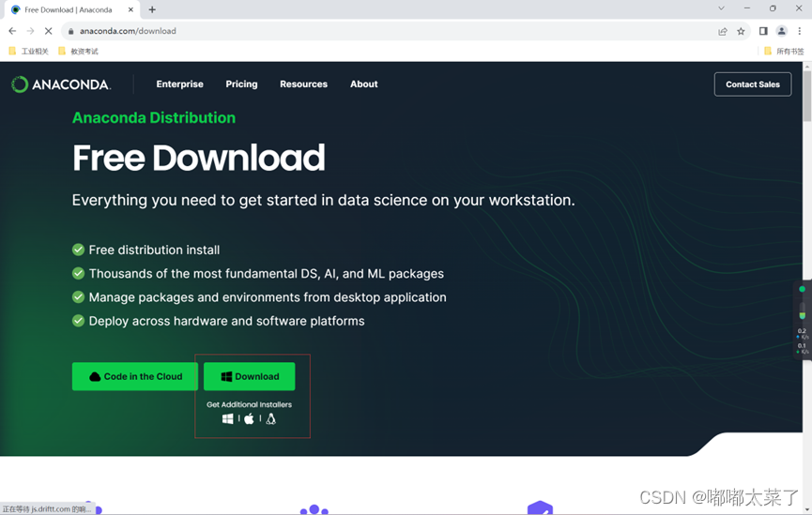
Task: Click 'Thousands of the most fundamental' line
Action: 267,273
